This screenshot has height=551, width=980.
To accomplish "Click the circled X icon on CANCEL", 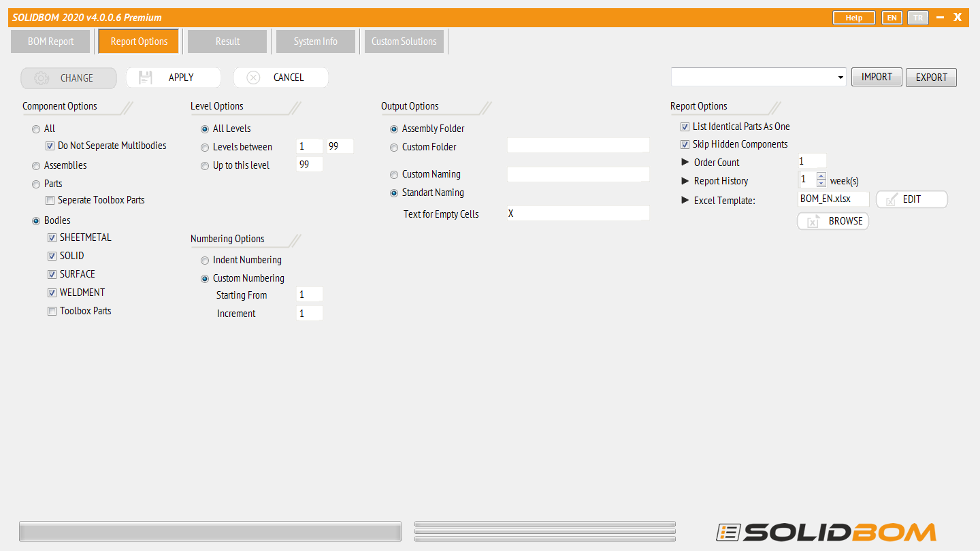I will 253,78.
